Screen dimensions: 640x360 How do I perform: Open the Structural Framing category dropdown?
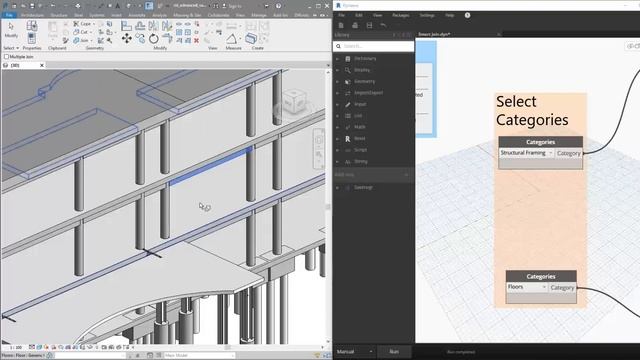point(527,153)
